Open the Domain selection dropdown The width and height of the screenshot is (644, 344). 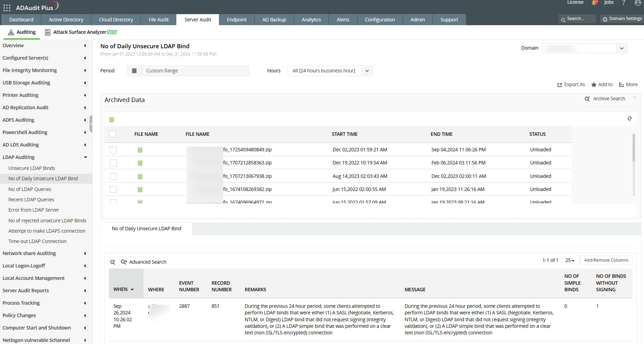coord(622,48)
